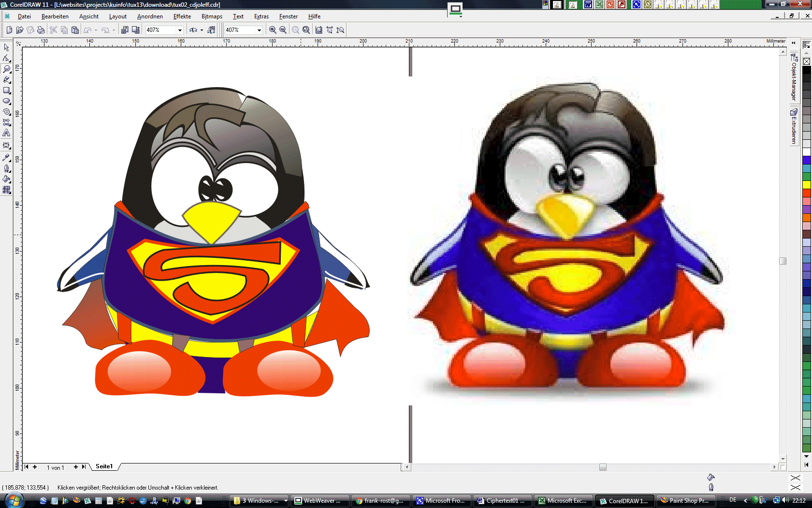Open the Undo history dropdown arrow

pos(96,30)
